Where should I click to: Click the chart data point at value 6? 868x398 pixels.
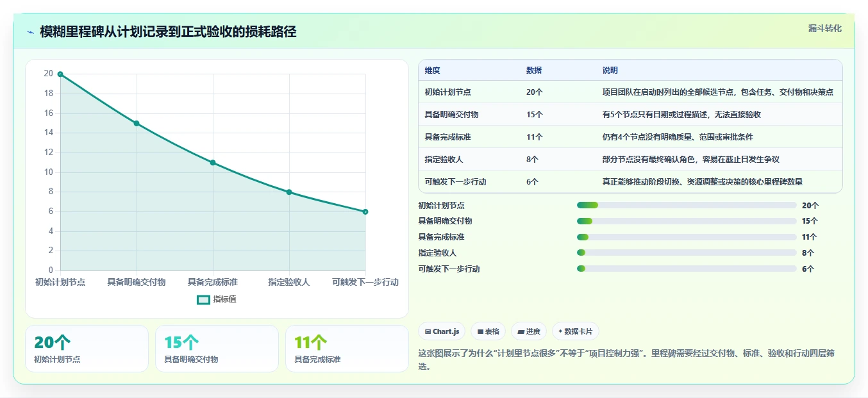365,211
